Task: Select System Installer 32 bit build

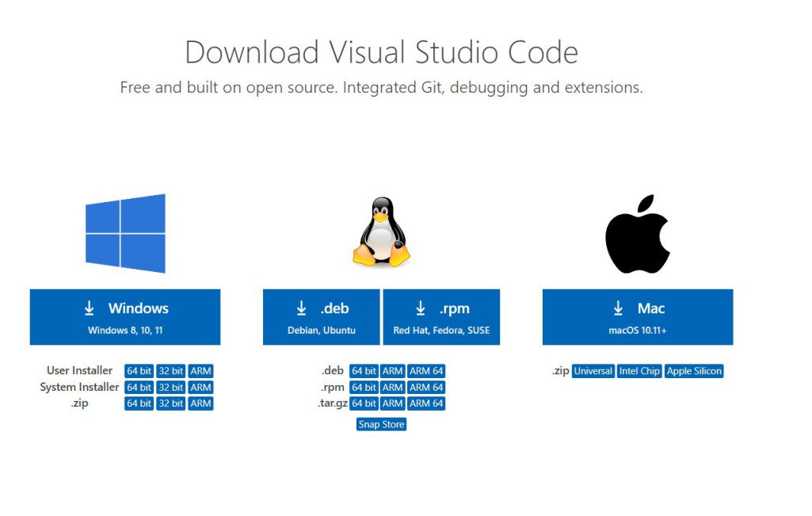Action: click(171, 388)
